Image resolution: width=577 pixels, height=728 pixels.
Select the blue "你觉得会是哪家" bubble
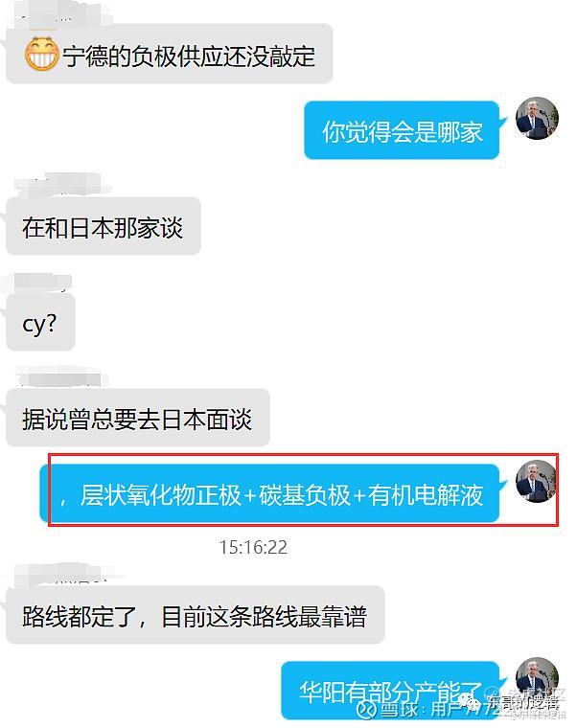click(x=402, y=130)
